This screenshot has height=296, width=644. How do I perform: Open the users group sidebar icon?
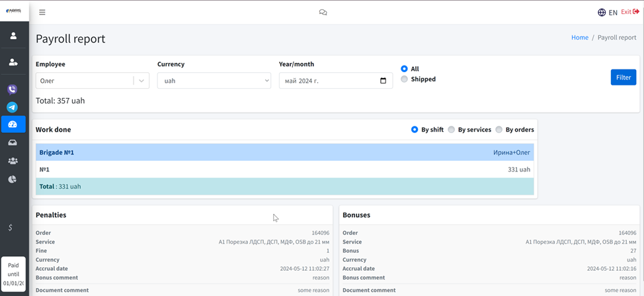coord(13,161)
